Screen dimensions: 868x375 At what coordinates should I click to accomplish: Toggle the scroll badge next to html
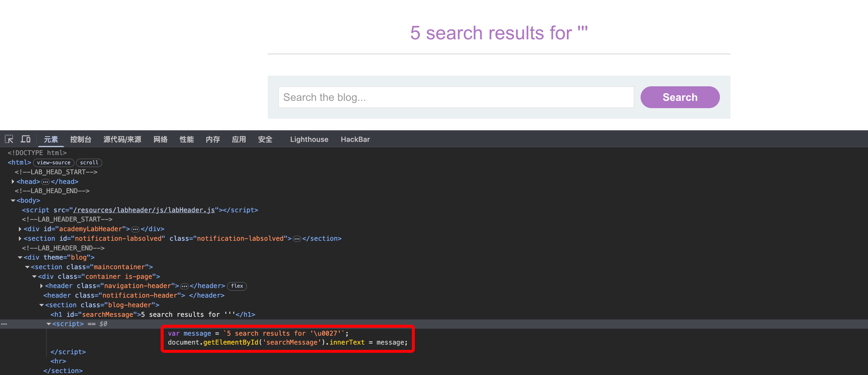[x=89, y=163]
